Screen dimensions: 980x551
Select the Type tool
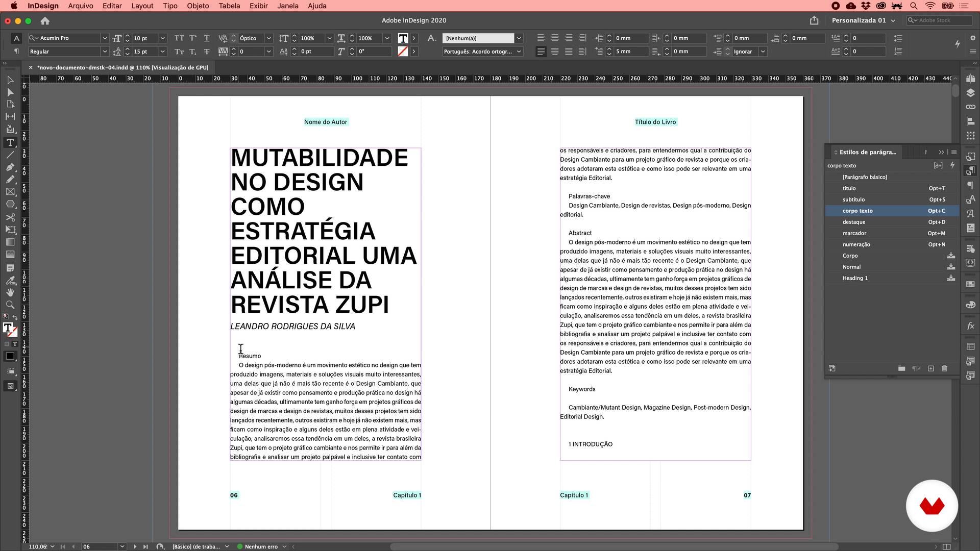(10, 142)
